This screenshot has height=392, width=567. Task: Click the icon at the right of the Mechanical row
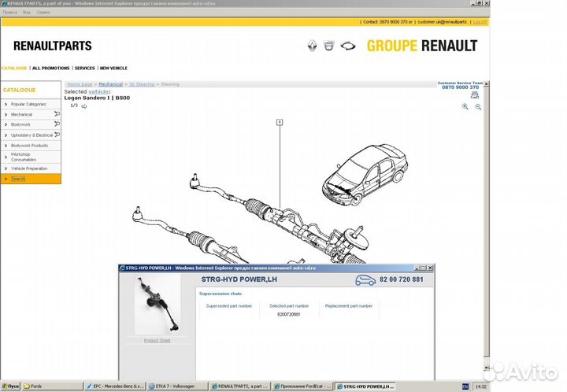57,114
